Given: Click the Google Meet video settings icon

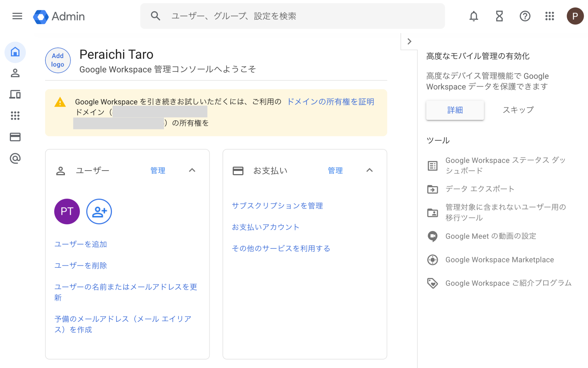Looking at the screenshot, I should [x=432, y=236].
